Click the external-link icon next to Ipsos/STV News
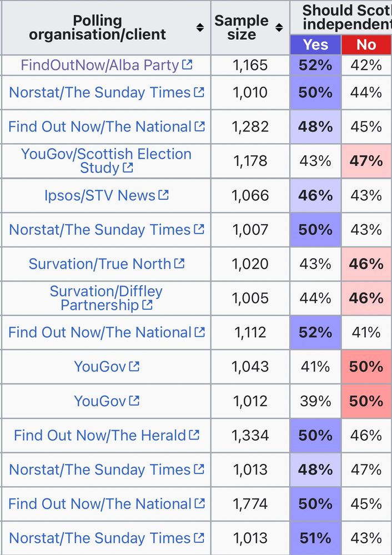 click(163, 195)
